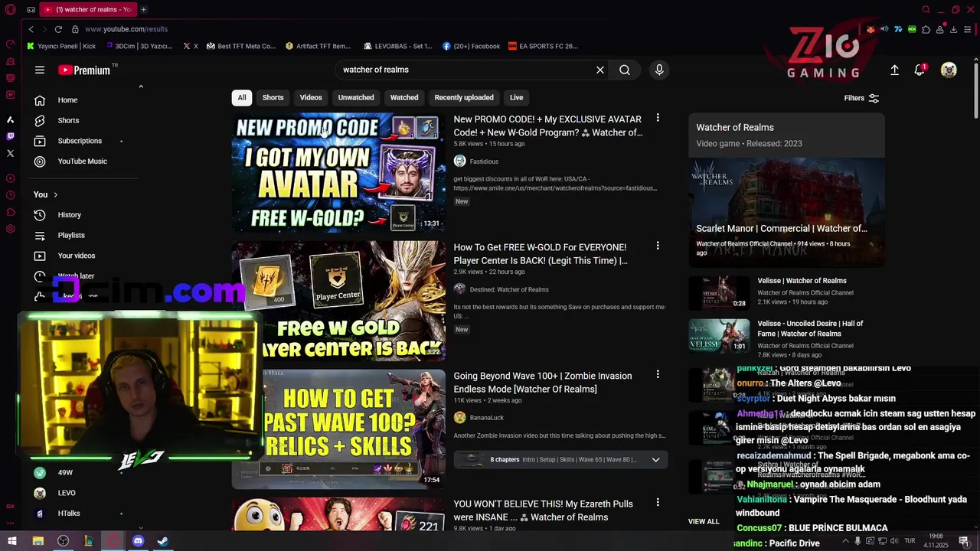Open Steam from the taskbar
This screenshot has width=980, height=551.
point(163,541)
